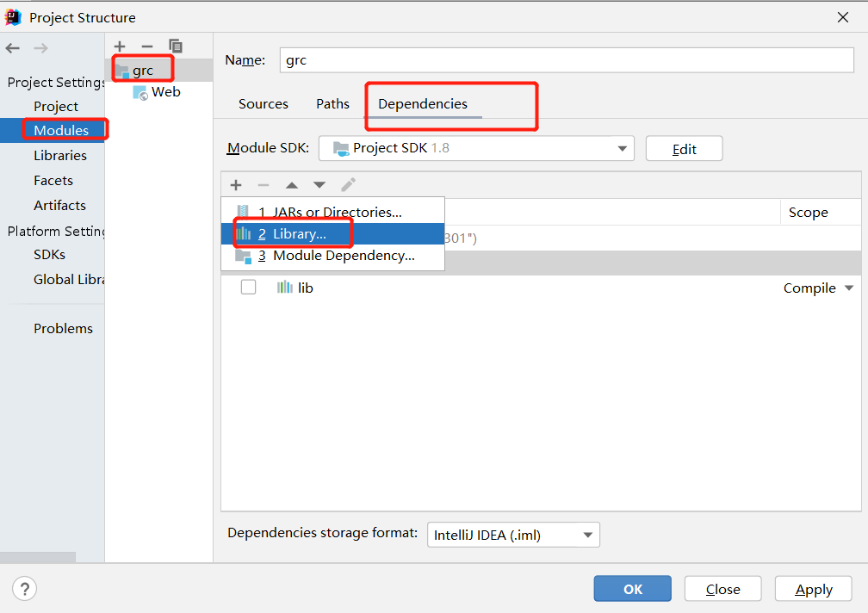Click Close button
The width and height of the screenshot is (868, 613).
pos(723,589)
